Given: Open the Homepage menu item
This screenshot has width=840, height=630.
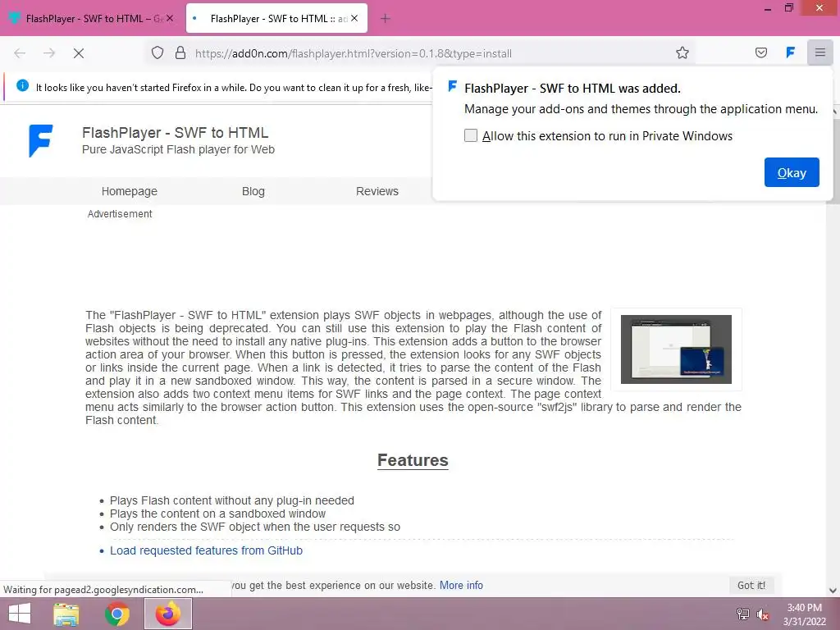Looking at the screenshot, I should coord(130,191).
